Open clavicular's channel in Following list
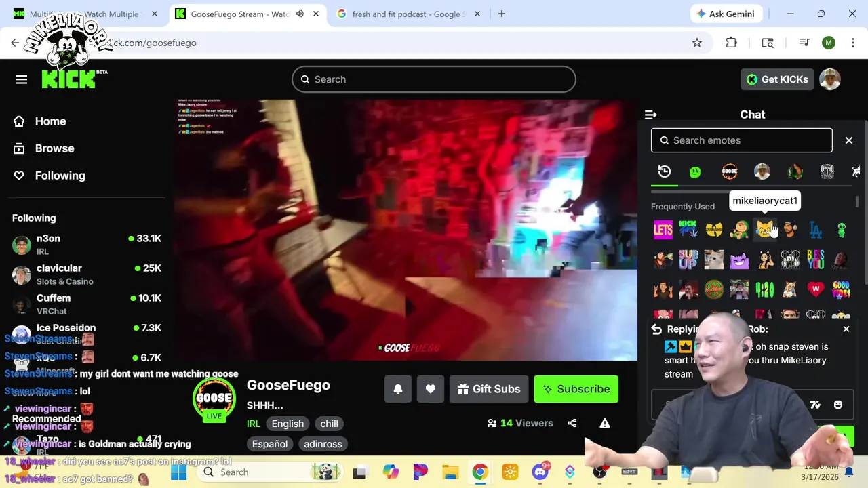This screenshot has width=868, height=488. 87,274
